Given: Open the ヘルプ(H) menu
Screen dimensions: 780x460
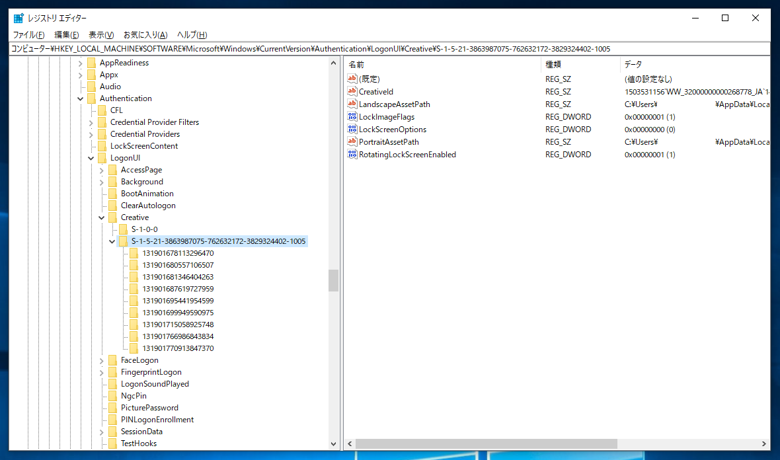Looking at the screenshot, I should pos(192,35).
